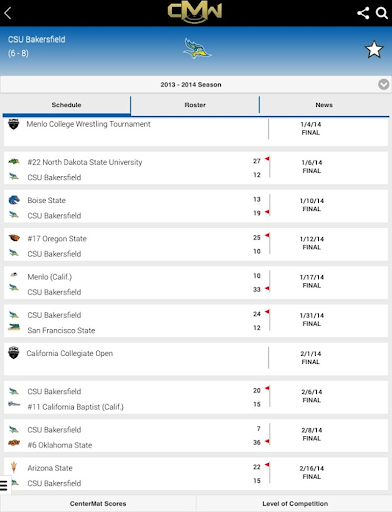Image resolution: width=392 pixels, height=512 pixels.
Task: Tap winner flag beside score 19
Action: tap(267, 212)
